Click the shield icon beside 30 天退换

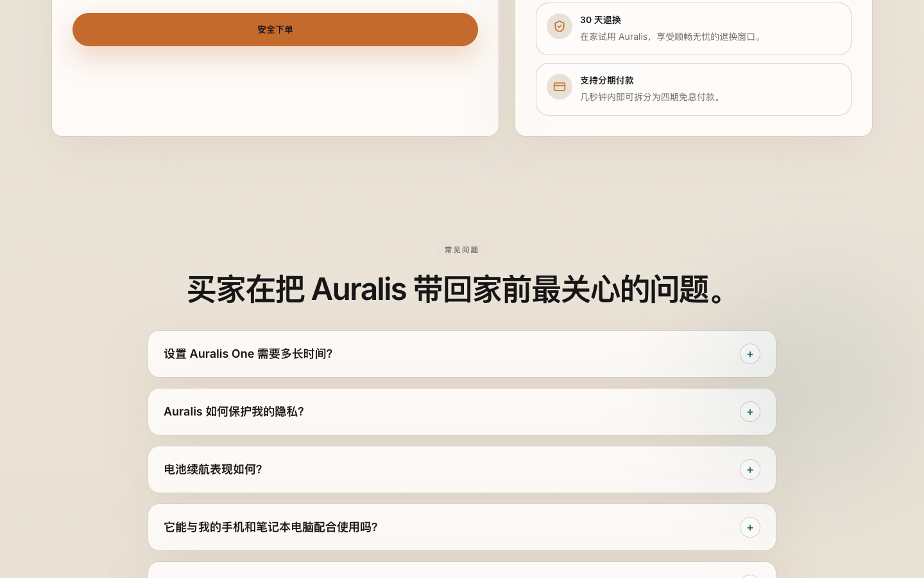tap(560, 26)
